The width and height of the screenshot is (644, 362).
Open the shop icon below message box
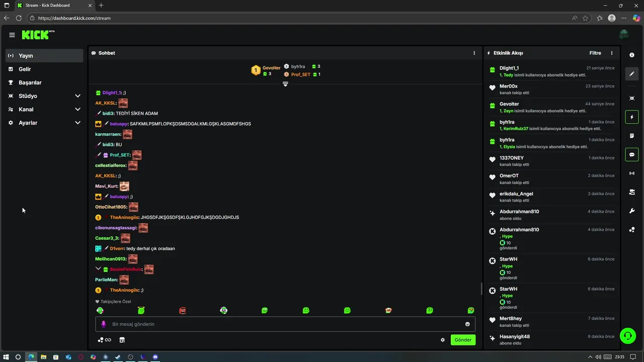pyautogui.click(x=122, y=340)
